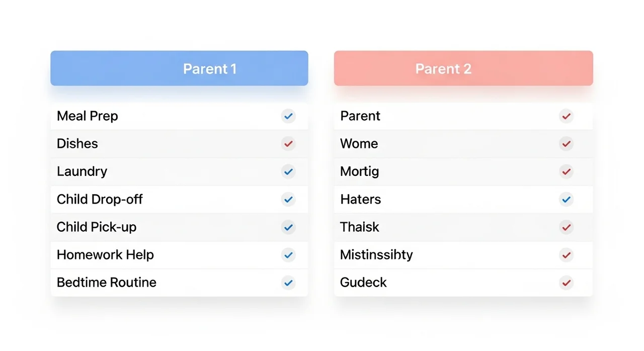Click the Parent row checkmark under Parent 2
644x351 pixels.
click(566, 116)
